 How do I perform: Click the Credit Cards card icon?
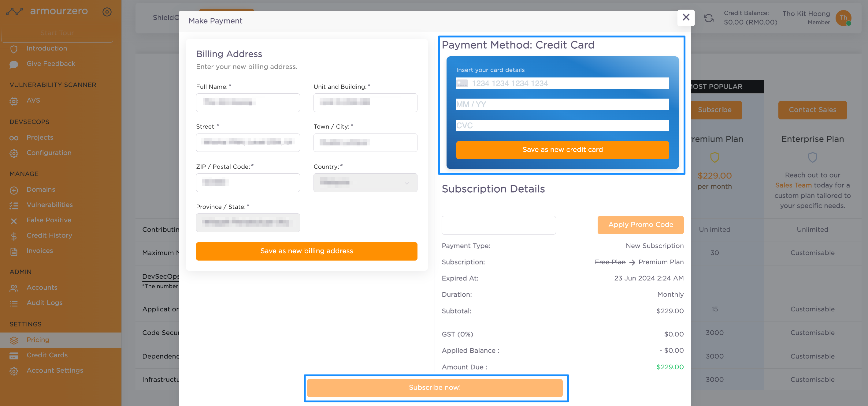(14, 356)
